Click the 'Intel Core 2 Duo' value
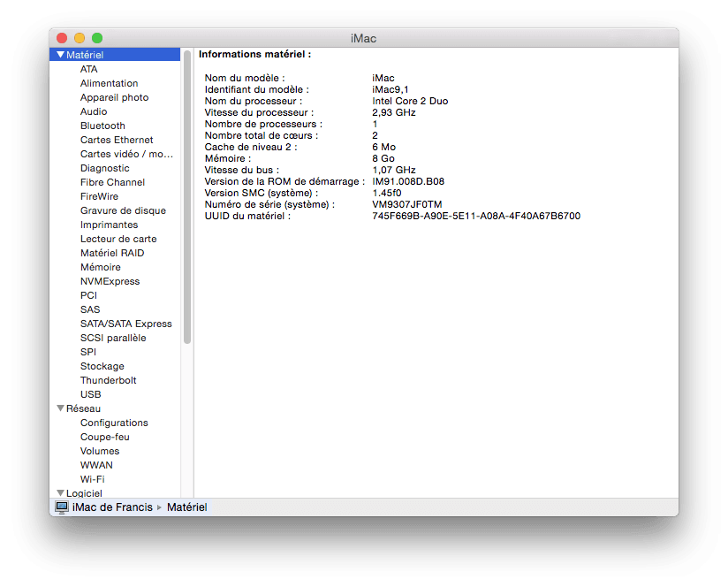728x587 pixels. (x=410, y=101)
